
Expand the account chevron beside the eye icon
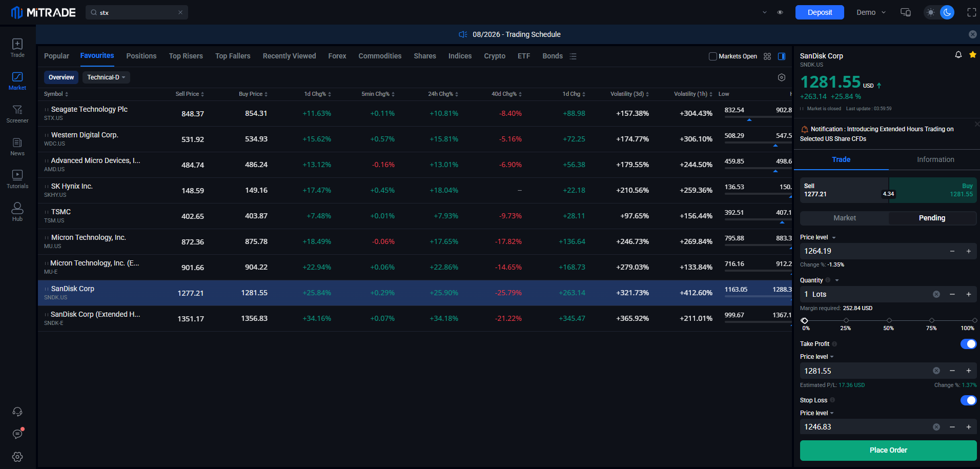point(765,12)
